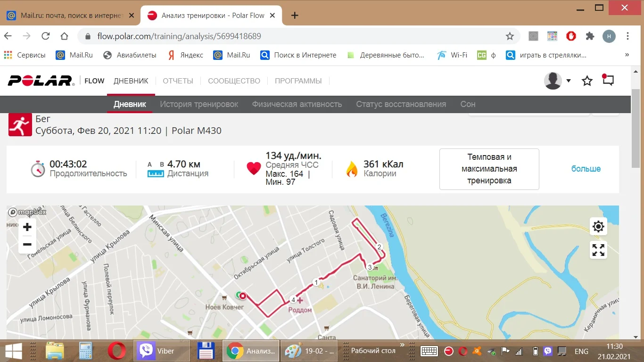644x362 pixels.
Task: Open a new browser tab
Action: pos(295,16)
